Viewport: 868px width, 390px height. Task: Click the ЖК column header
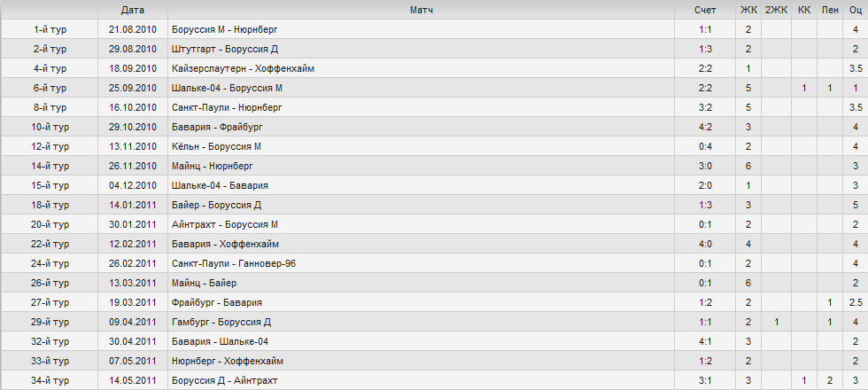click(748, 10)
